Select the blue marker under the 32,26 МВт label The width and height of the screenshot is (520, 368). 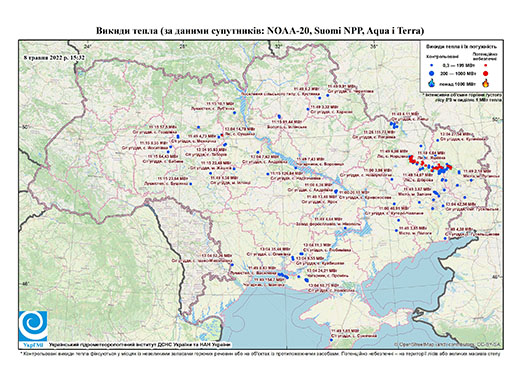click(232, 265)
